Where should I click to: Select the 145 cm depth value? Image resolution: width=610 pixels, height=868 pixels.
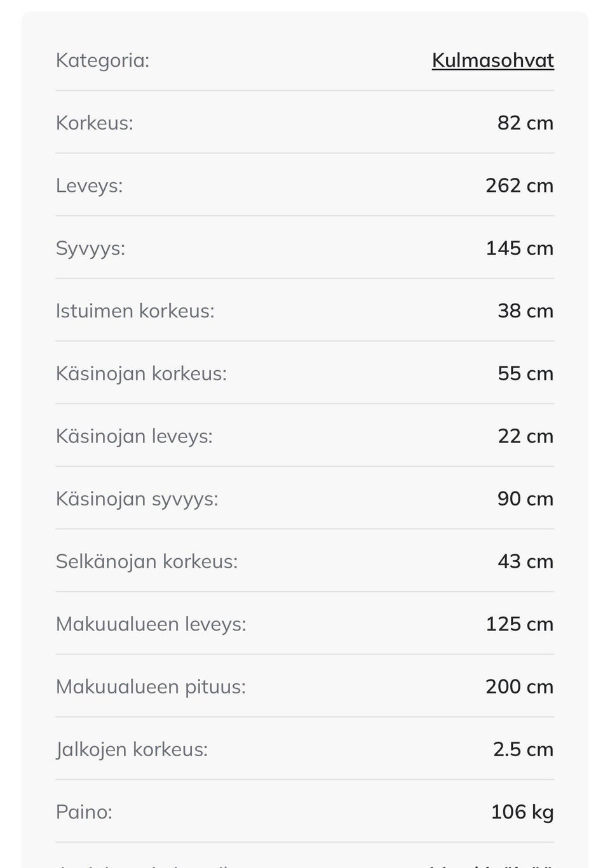519,248
